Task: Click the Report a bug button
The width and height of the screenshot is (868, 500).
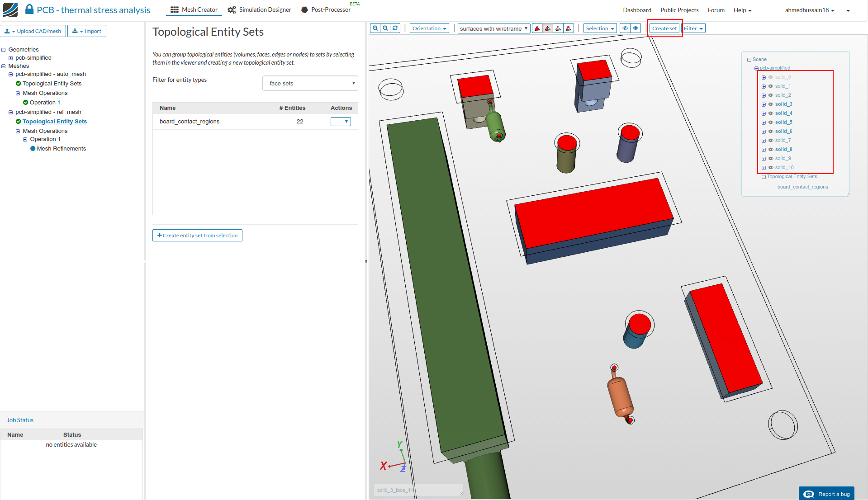Action: point(826,494)
